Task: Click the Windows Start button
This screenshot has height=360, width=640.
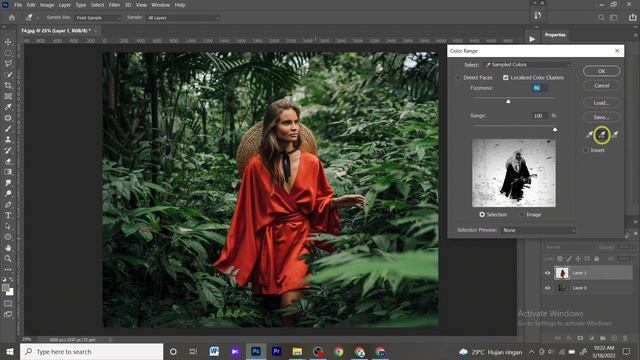Action: pos(9,351)
